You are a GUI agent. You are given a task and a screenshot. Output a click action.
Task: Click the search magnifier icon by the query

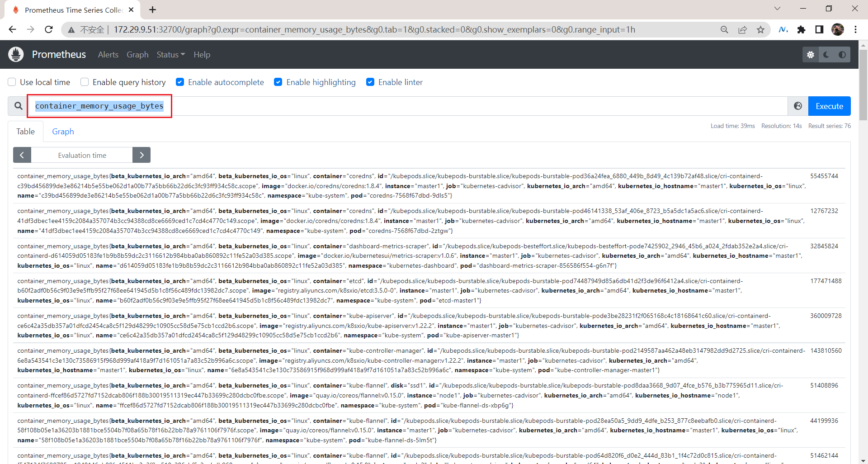click(x=18, y=106)
